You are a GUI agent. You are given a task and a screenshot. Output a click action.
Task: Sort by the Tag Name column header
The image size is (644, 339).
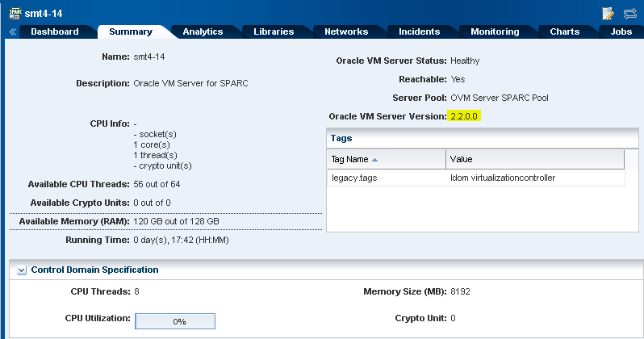pos(386,160)
